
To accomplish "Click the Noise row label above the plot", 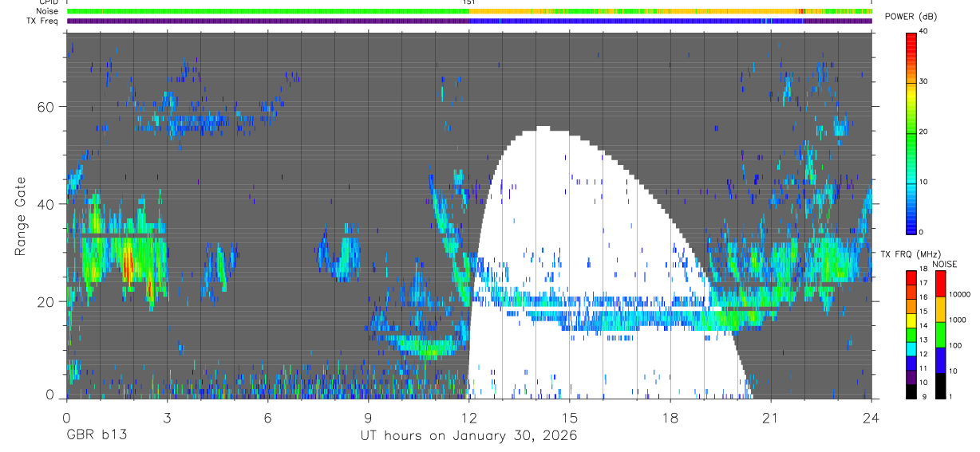I will (x=48, y=11).
